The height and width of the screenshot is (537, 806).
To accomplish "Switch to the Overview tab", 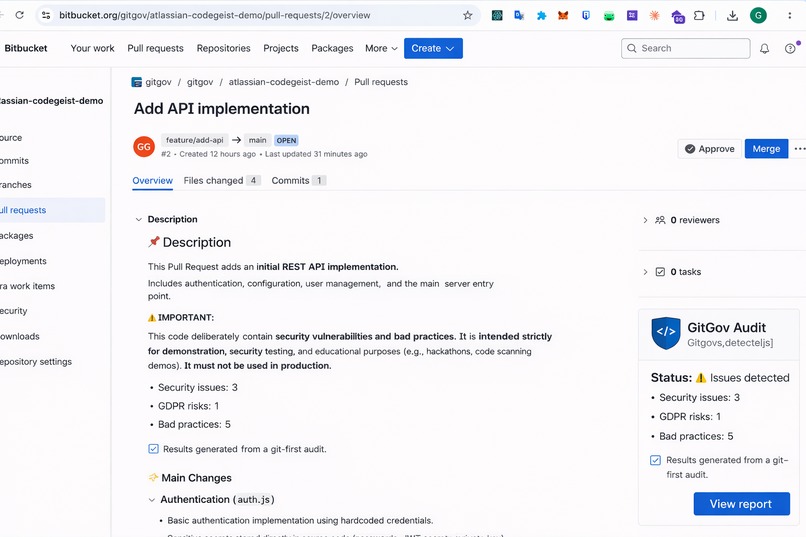I will [x=152, y=180].
